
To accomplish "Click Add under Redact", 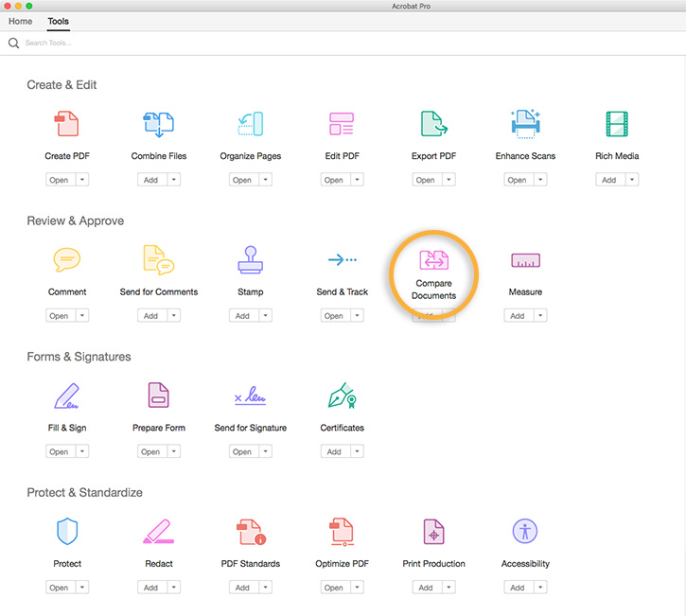I will 152,587.
